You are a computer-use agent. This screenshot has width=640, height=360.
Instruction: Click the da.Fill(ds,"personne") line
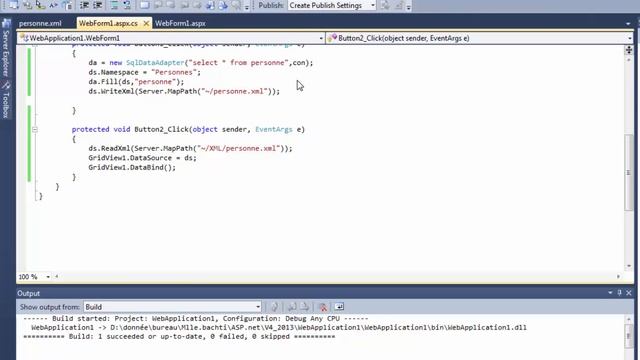tap(136, 82)
